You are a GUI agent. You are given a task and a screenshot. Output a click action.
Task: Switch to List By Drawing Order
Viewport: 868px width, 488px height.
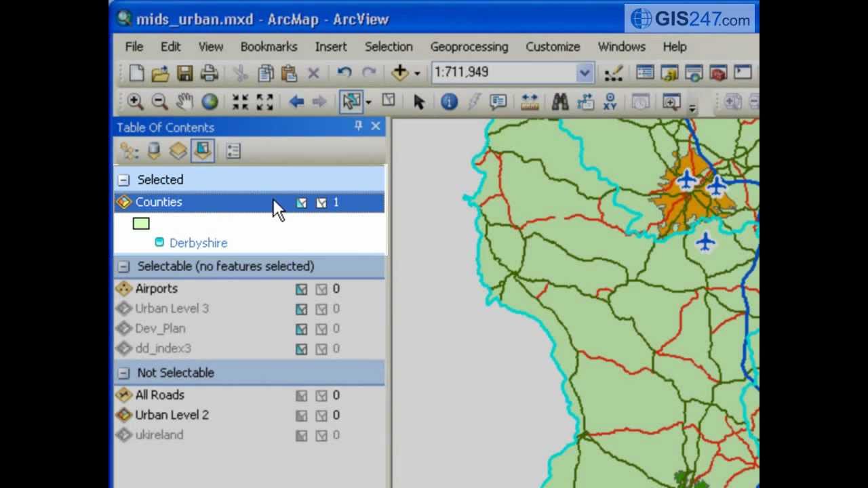129,151
